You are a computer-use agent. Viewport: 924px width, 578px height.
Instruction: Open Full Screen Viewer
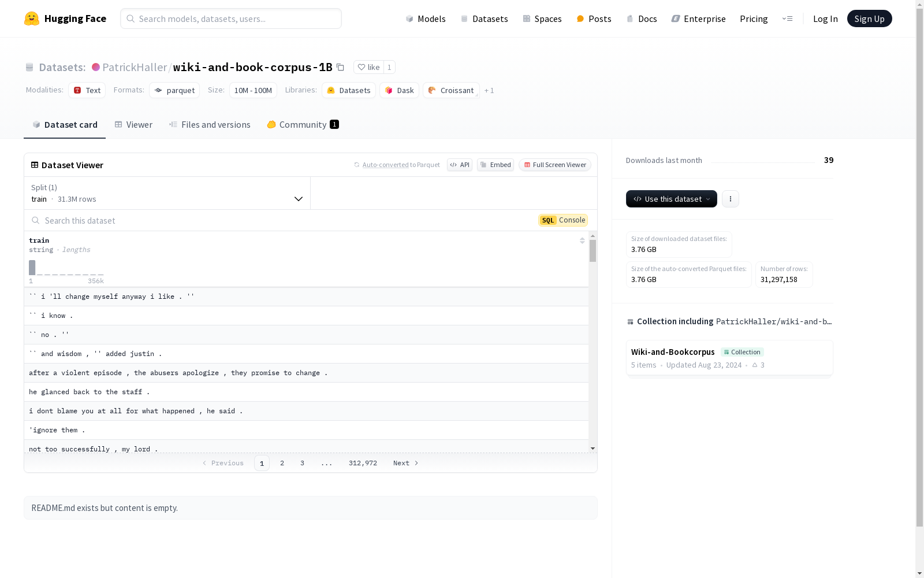[x=555, y=165]
